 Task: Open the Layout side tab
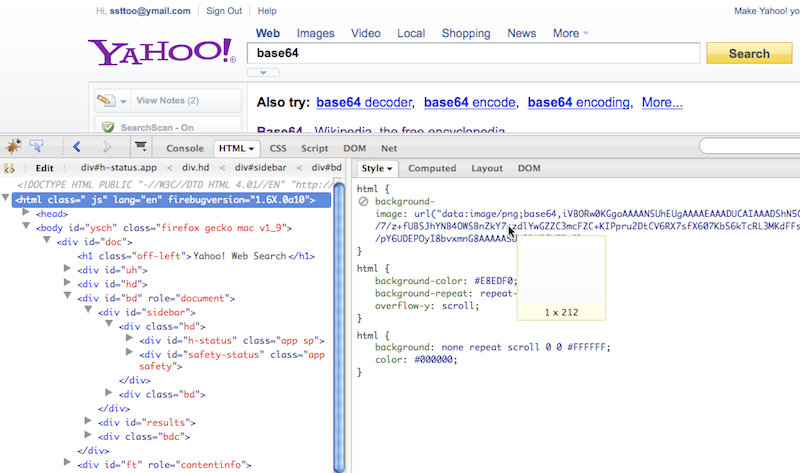point(487,168)
